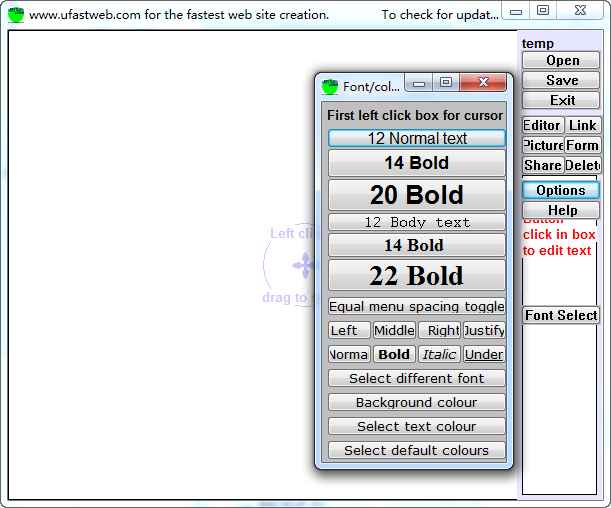Click the Delete button
The image size is (611, 508).
point(583,165)
